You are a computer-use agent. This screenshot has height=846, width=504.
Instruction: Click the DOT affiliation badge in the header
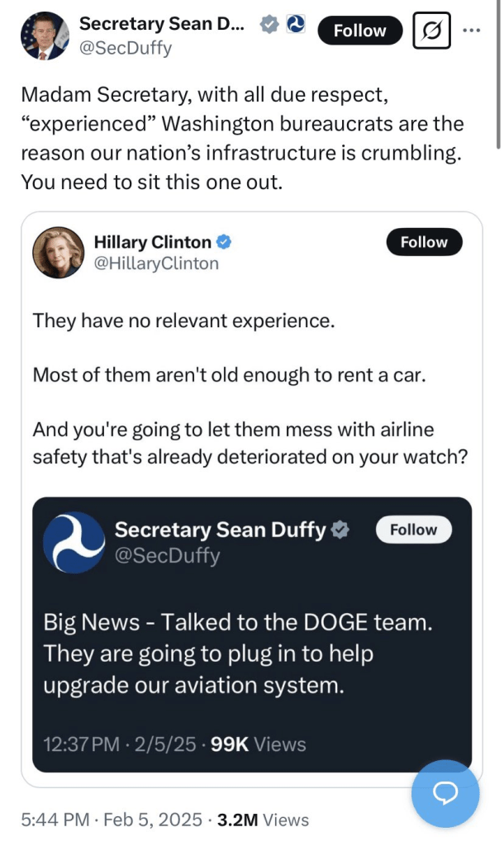(x=295, y=26)
